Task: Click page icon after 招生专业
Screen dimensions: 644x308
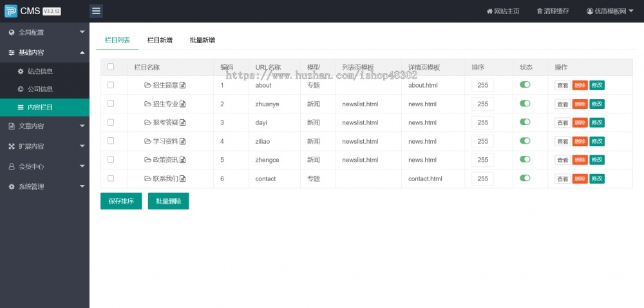Action: tap(183, 104)
